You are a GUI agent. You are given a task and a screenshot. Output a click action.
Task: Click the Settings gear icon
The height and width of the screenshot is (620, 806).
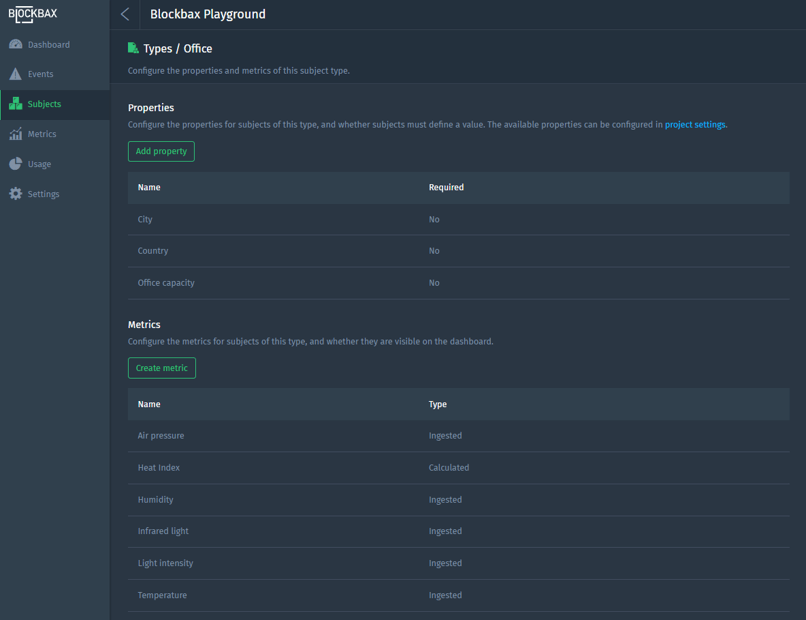click(15, 194)
